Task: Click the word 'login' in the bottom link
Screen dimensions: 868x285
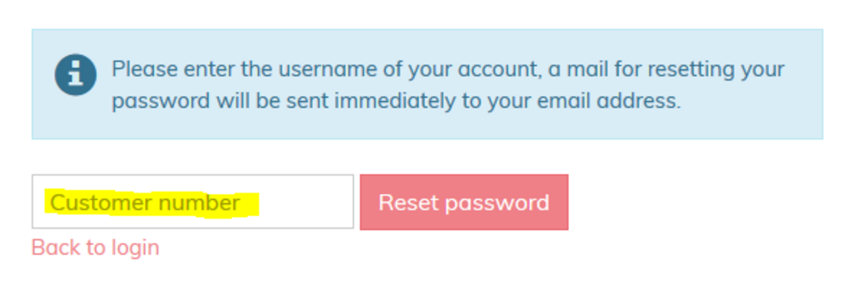Action: [134, 248]
